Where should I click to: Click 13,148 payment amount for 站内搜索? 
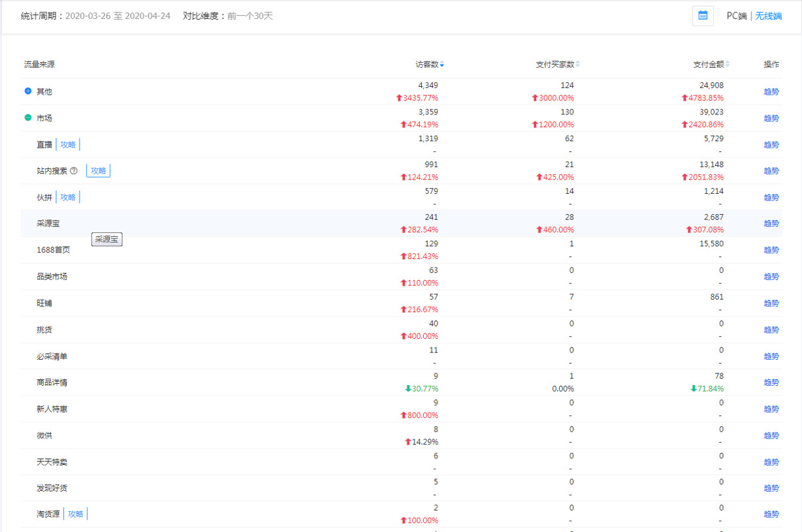point(711,164)
